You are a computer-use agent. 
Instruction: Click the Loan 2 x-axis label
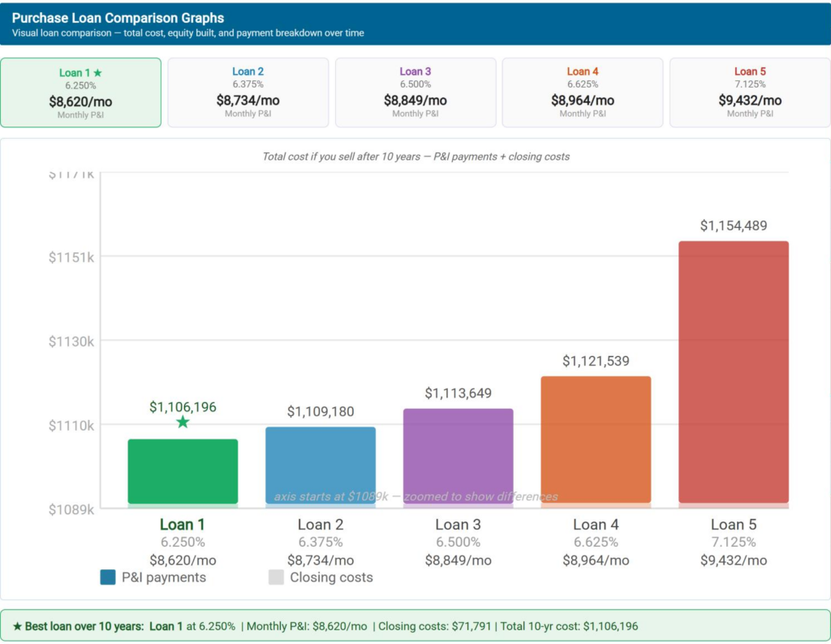click(321, 524)
